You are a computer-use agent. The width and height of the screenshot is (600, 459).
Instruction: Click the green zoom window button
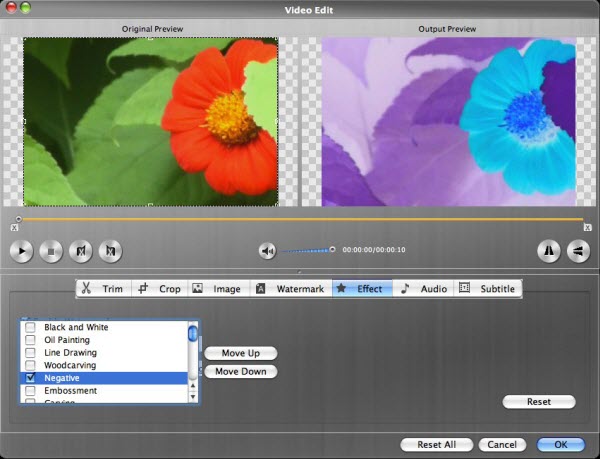coord(25,7)
